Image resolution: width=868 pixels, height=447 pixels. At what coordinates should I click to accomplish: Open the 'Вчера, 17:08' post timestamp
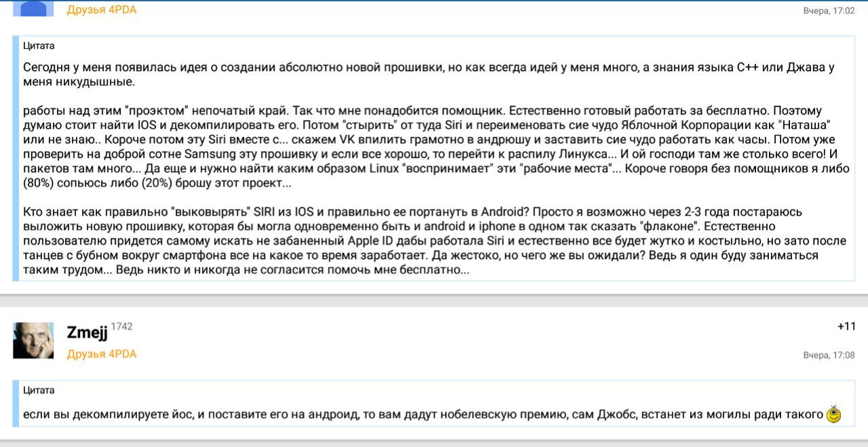(829, 355)
